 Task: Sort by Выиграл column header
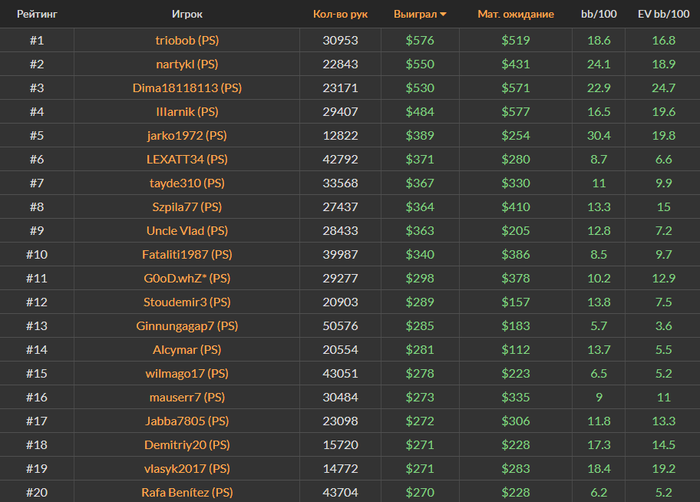pyautogui.click(x=415, y=14)
